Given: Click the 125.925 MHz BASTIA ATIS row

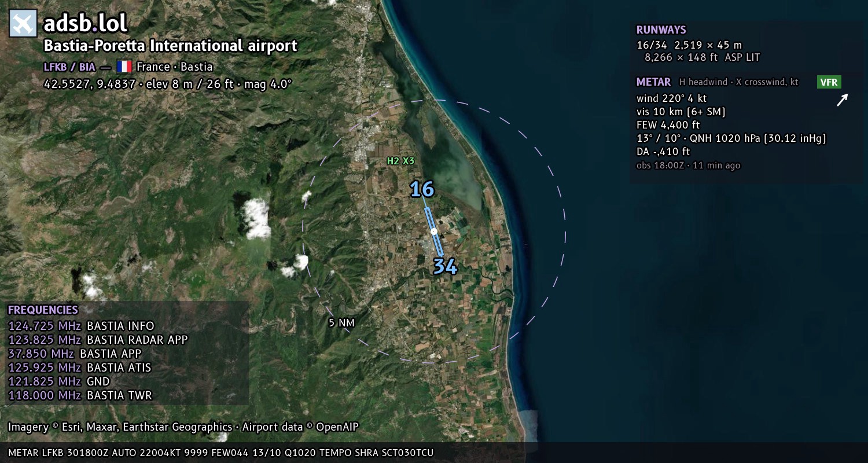Looking at the screenshot, I should pyautogui.click(x=80, y=368).
